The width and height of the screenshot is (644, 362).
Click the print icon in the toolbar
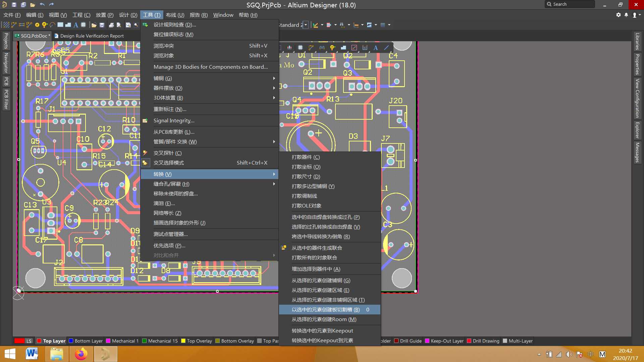pyautogui.click(x=111, y=25)
